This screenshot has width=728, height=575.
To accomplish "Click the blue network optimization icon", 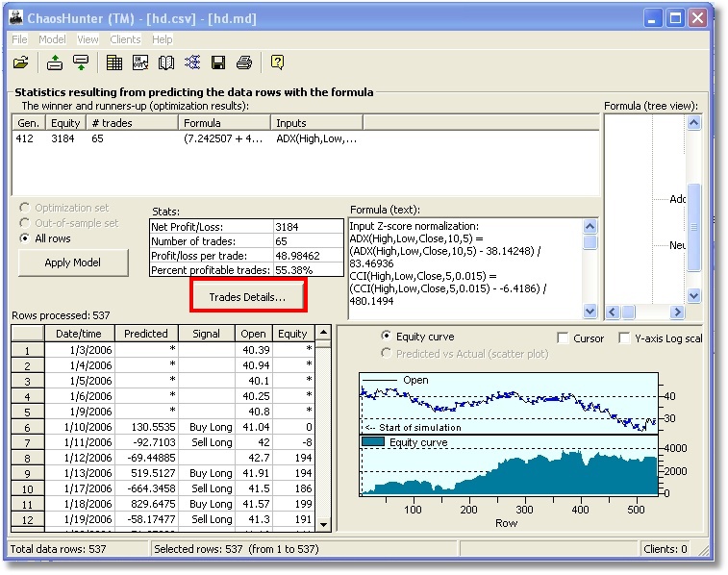I will (x=192, y=62).
